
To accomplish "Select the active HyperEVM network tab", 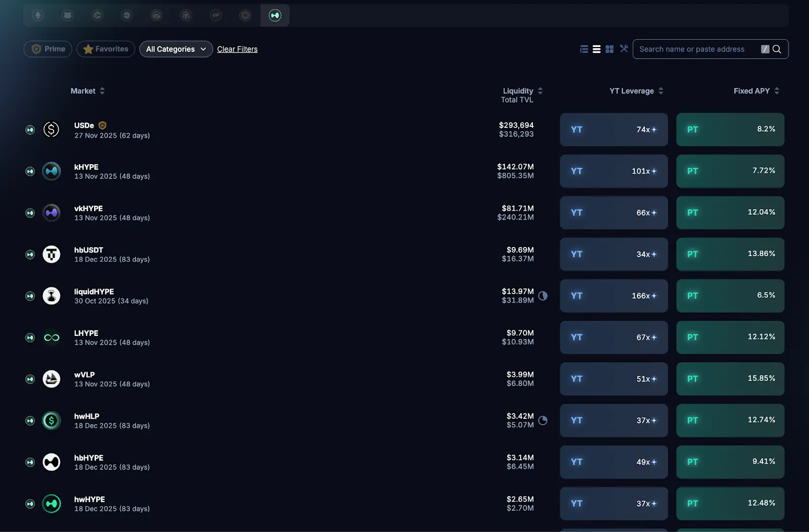I will point(275,15).
